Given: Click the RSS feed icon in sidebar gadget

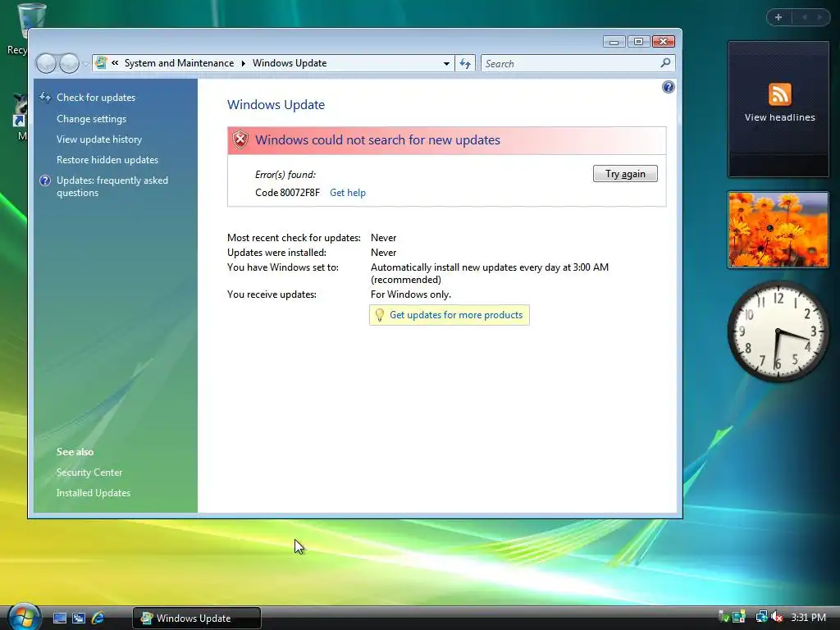Looking at the screenshot, I should (779, 94).
